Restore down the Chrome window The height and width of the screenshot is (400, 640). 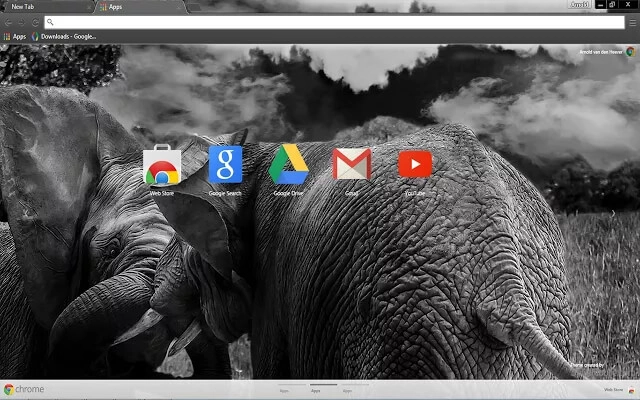613,4
